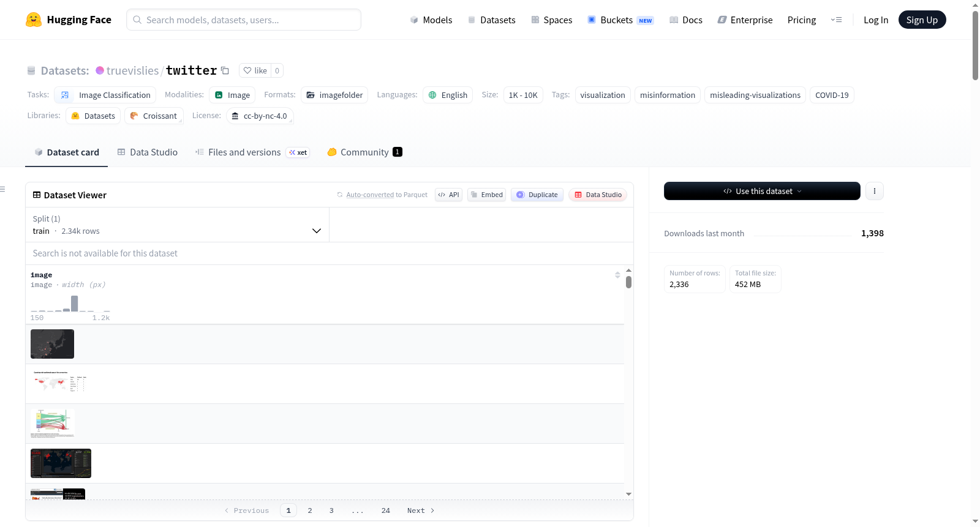
Task: Select the Dataset card tab
Action: tap(66, 152)
